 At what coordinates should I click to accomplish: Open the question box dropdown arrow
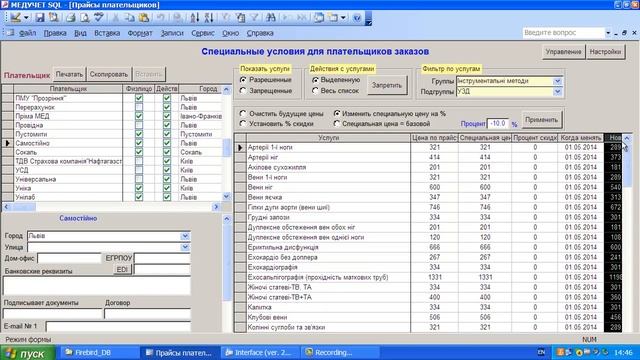pos(608,33)
